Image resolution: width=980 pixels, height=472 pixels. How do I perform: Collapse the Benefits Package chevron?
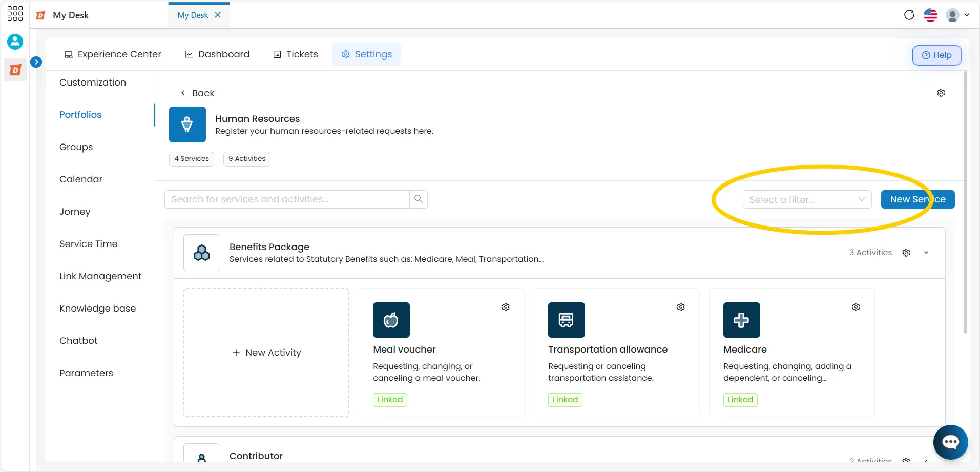(x=926, y=253)
